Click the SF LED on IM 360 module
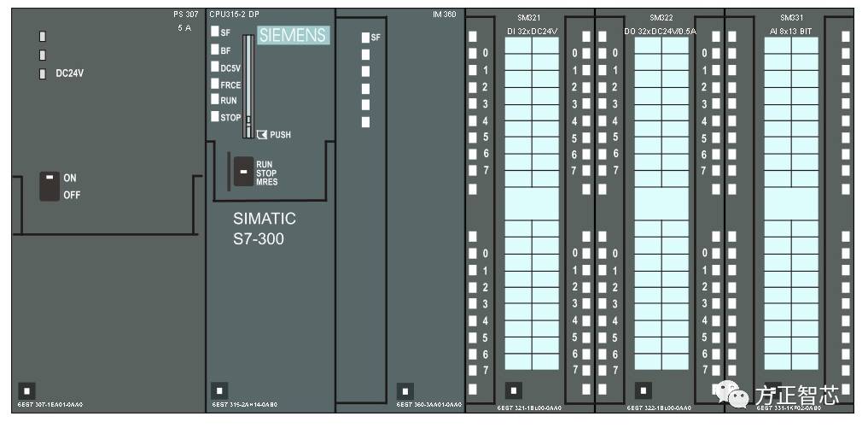This screenshot has height=434, width=868. pos(365,38)
